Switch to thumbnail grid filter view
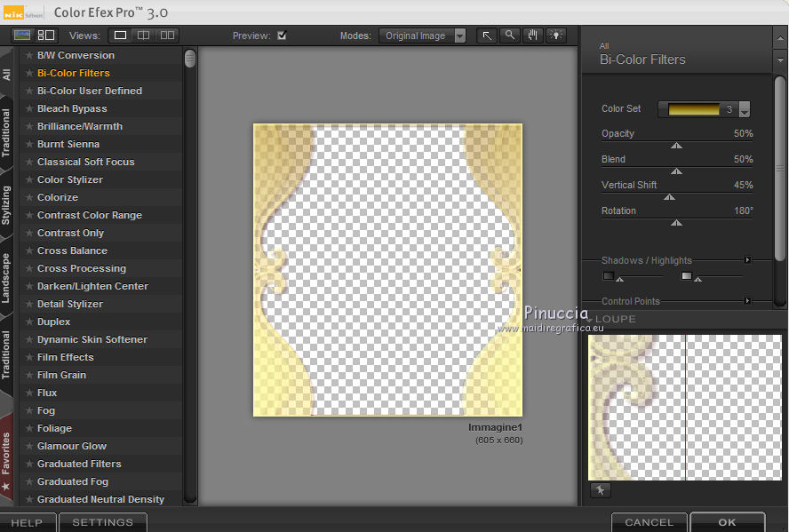This screenshot has width=789, height=532. pos(46,35)
